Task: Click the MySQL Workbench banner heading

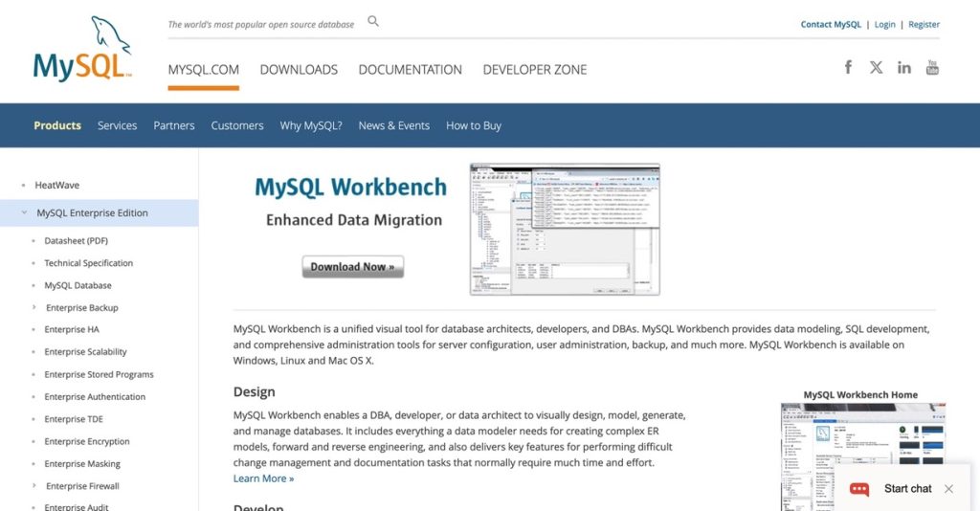Action: (x=350, y=187)
